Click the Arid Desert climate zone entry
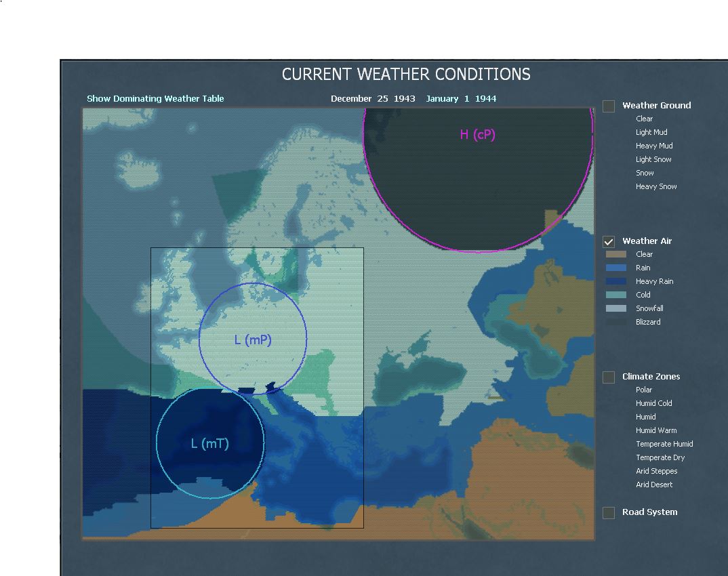Image resolution: width=728 pixels, height=576 pixels. [x=653, y=484]
